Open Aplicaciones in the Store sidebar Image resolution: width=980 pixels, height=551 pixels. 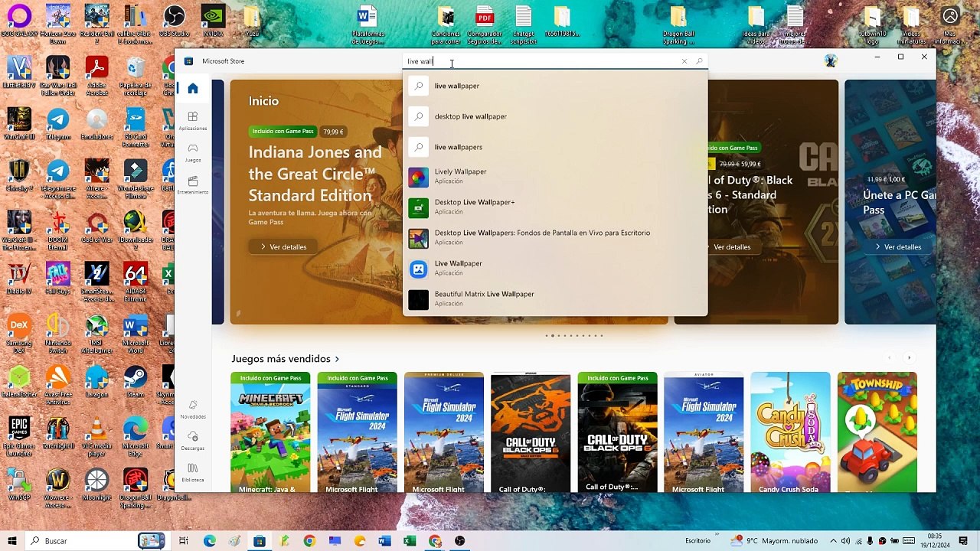click(193, 120)
